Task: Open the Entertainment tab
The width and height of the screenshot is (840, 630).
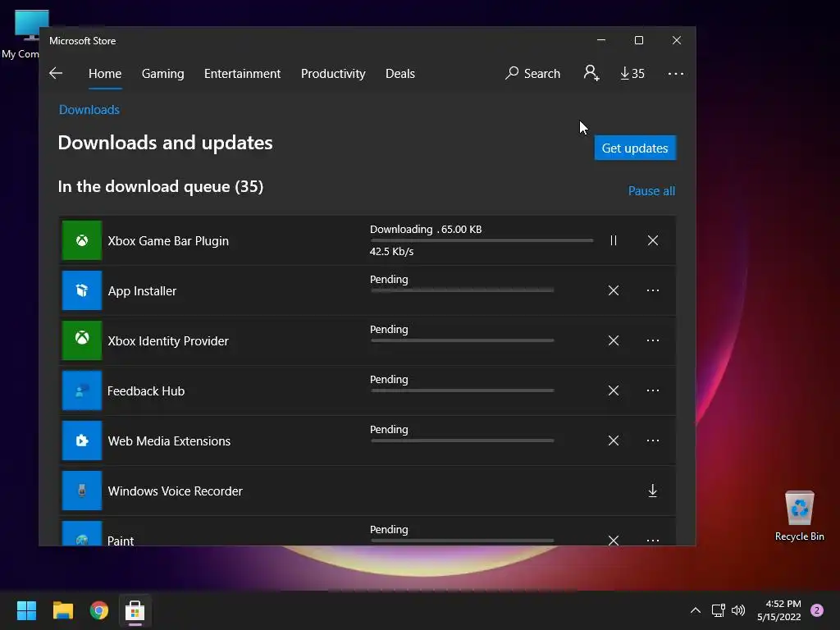Action: click(x=242, y=73)
